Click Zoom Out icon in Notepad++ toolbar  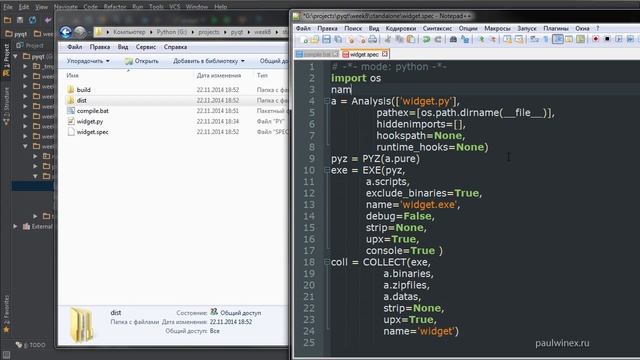[x=493, y=40]
